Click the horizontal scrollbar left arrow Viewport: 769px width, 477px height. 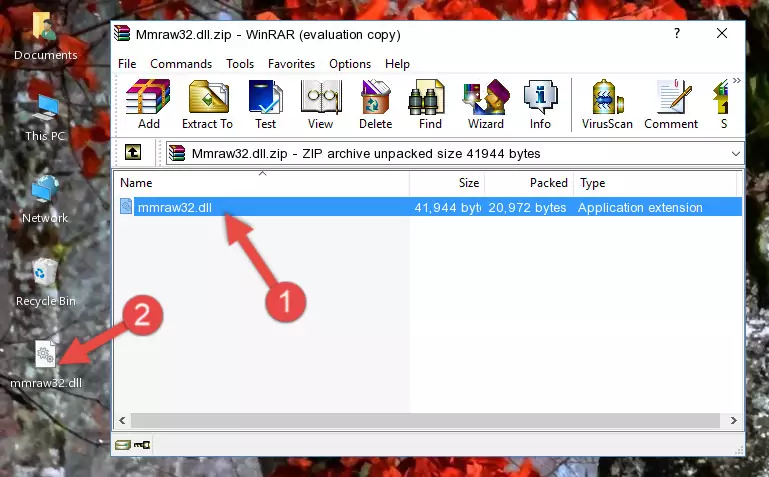tap(122, 420)
